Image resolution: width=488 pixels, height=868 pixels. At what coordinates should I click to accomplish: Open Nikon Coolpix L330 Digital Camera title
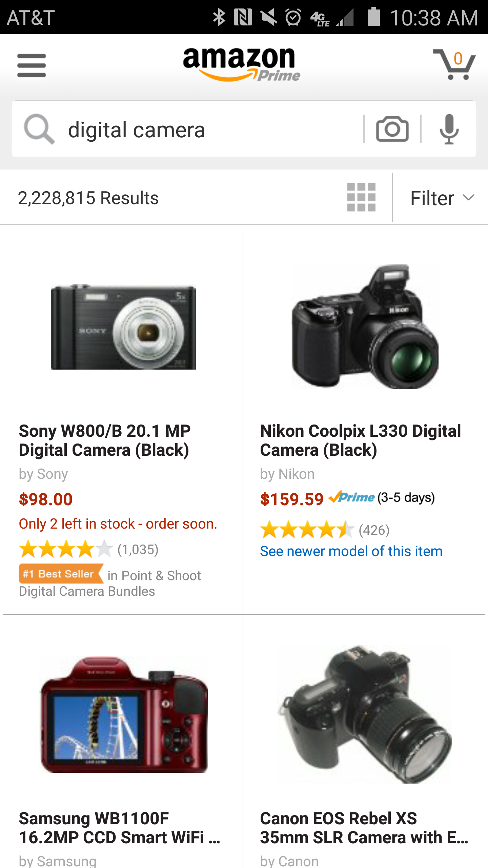click(x=360, y=440)
